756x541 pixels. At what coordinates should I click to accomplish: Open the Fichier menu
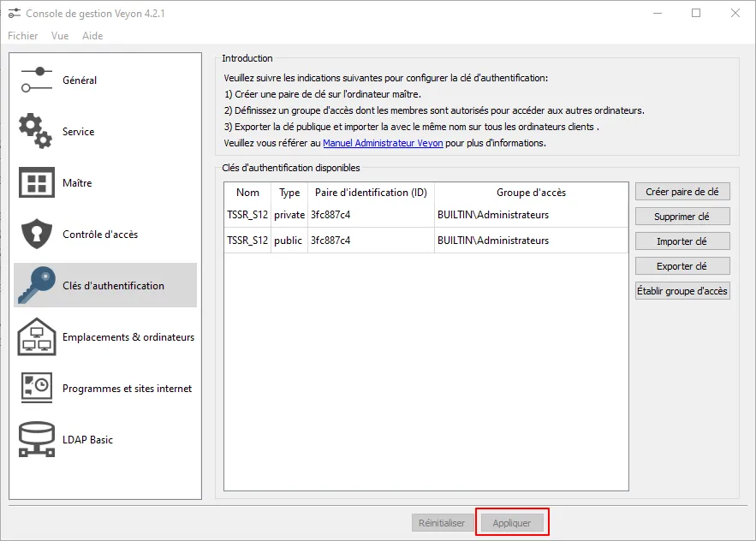coord(22,36)
